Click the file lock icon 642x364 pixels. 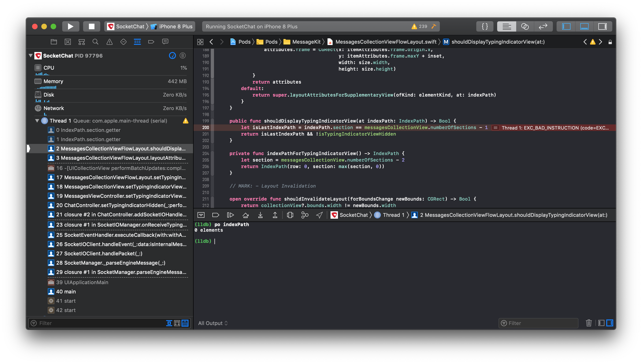(x=610, y=42)
